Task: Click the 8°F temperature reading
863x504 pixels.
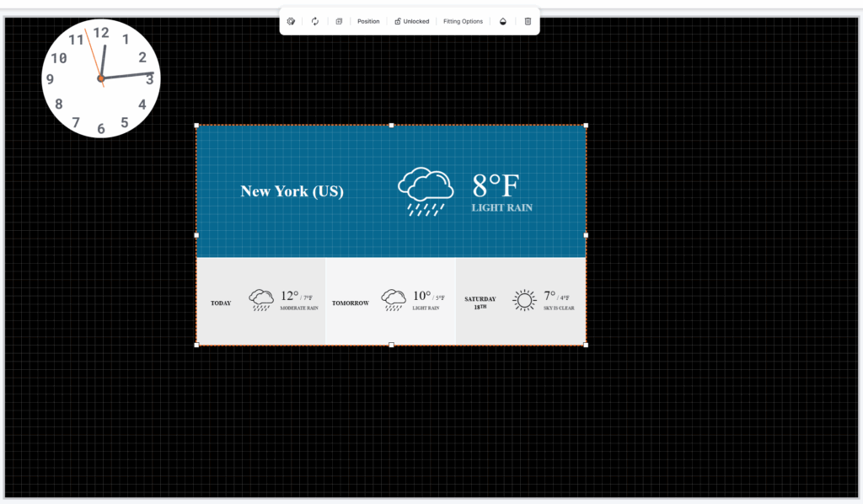Action: point(496,185)
